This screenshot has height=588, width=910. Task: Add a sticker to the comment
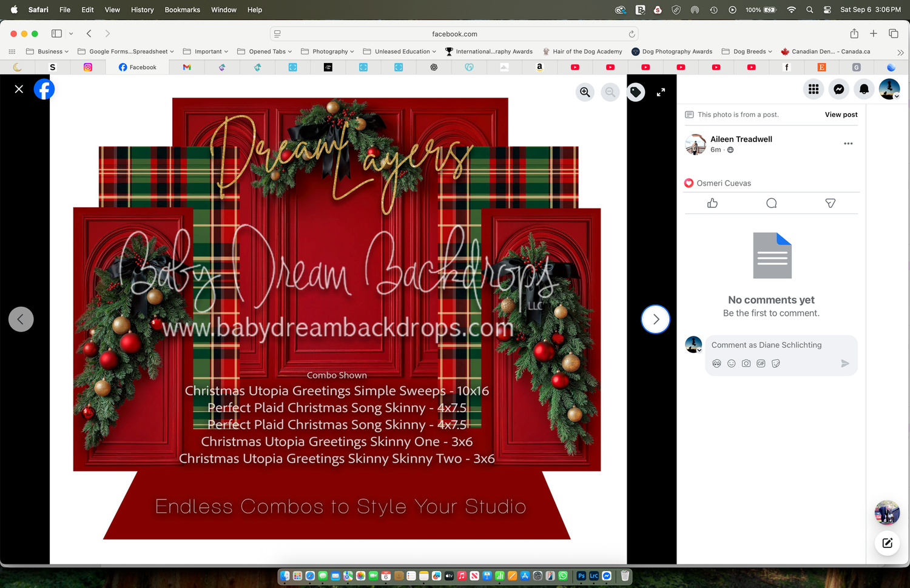pos(775,364)
